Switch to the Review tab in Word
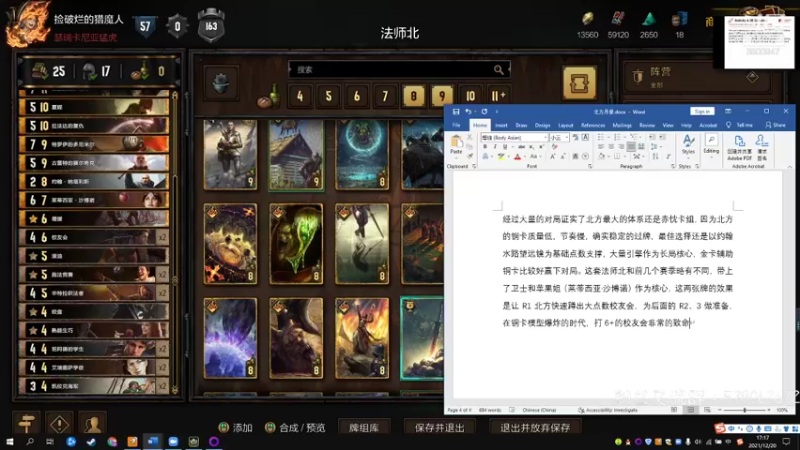The image size is (800, 450). pyautogui.click(x=647, y=125)
